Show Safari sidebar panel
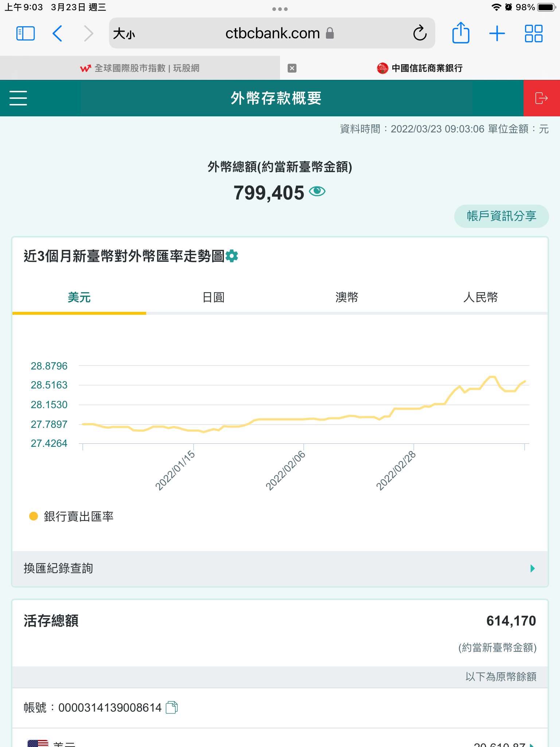 26,33
